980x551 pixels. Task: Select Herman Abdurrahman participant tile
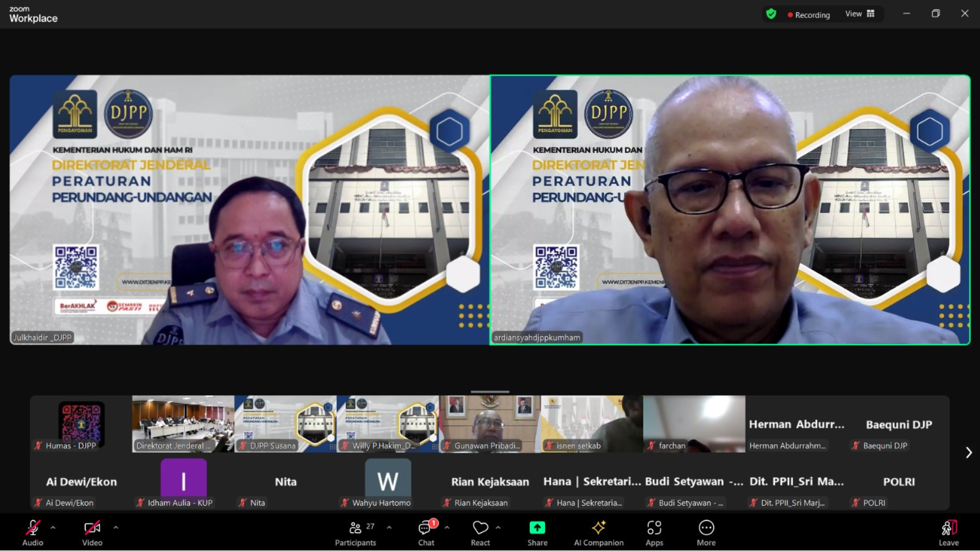pyautogui.click(x=796, y=424)
